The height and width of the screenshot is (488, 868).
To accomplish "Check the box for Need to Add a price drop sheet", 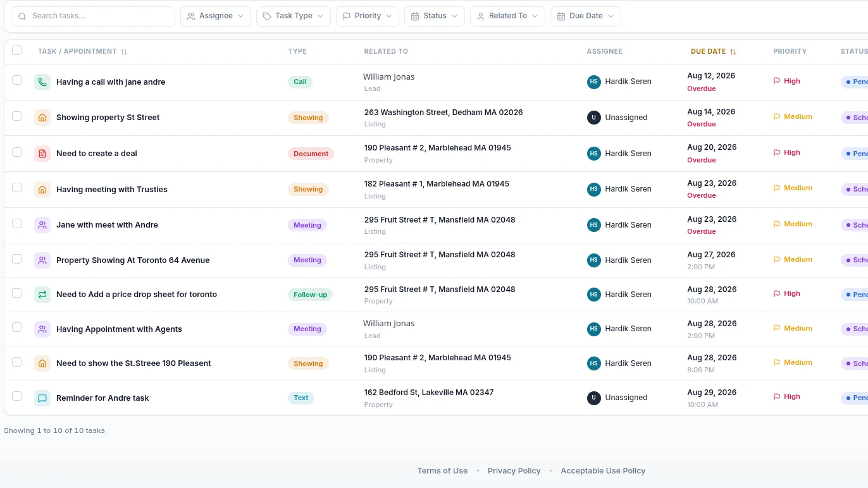I will [17, 293].
